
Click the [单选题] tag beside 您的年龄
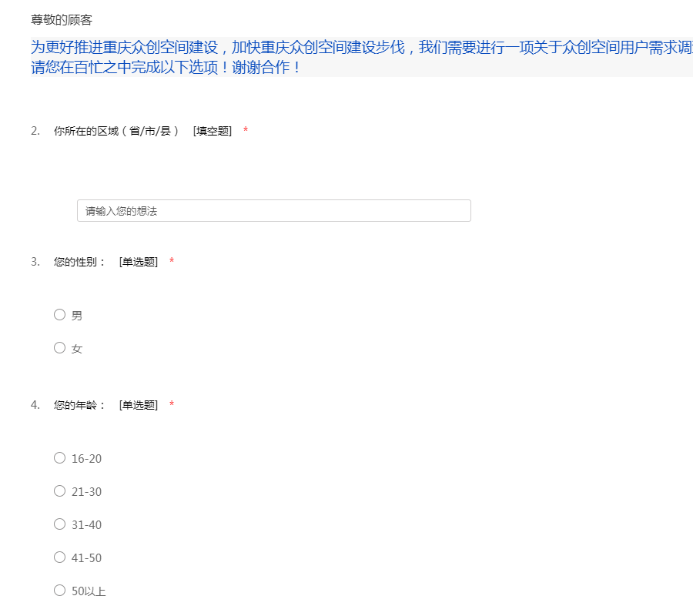tap(139, 405)
